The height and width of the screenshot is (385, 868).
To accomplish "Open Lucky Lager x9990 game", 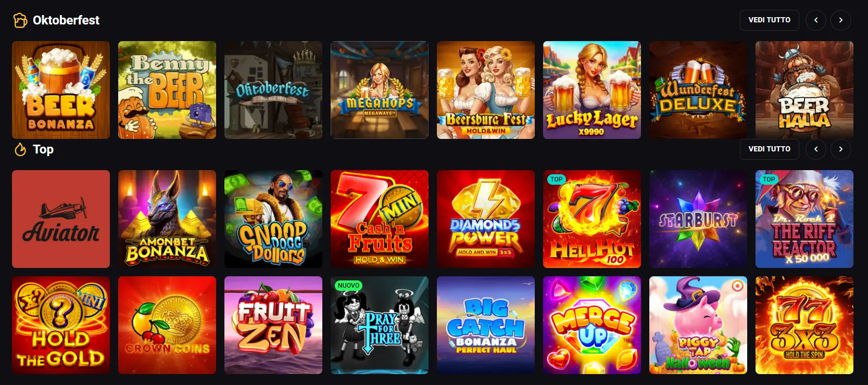I will (x=592, y=90).
